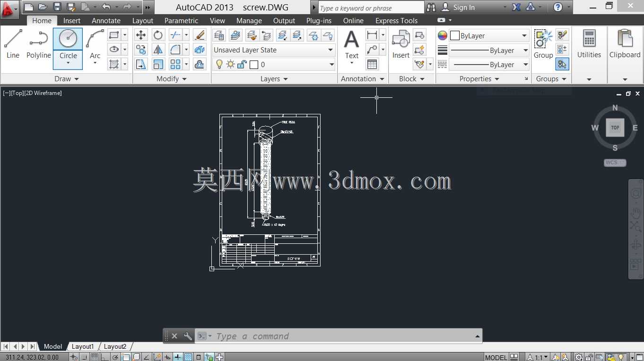
Task: Select the Line drawing tool
Action: tap(13, 44)
